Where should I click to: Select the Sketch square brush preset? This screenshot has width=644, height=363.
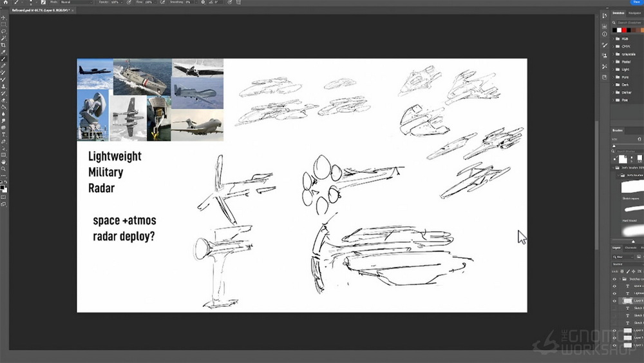(632, 189)
